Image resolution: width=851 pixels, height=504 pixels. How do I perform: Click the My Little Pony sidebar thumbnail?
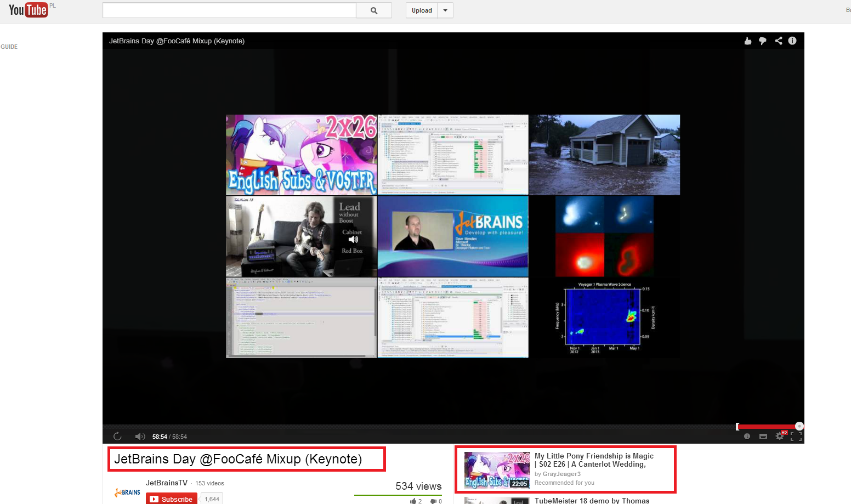(x=497, y=470)
